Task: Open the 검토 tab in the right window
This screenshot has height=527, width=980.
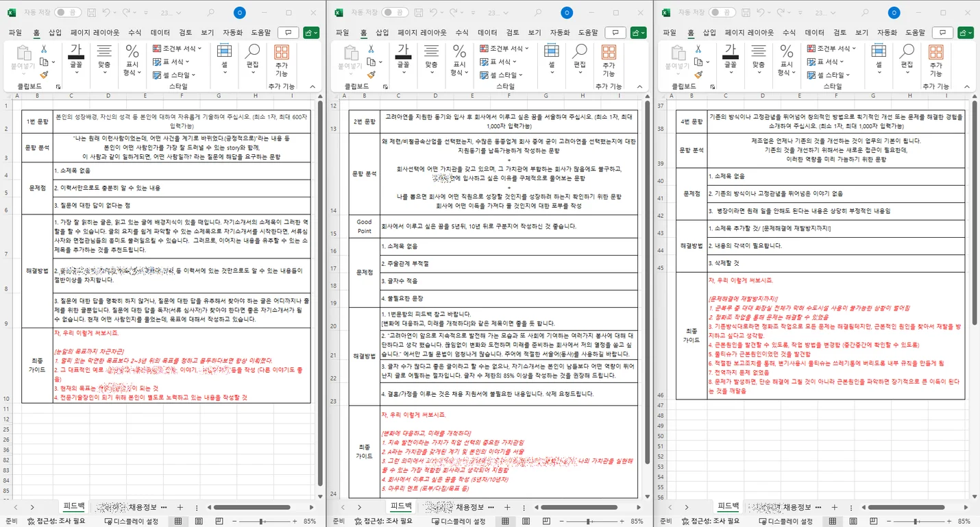Action: 840,32
